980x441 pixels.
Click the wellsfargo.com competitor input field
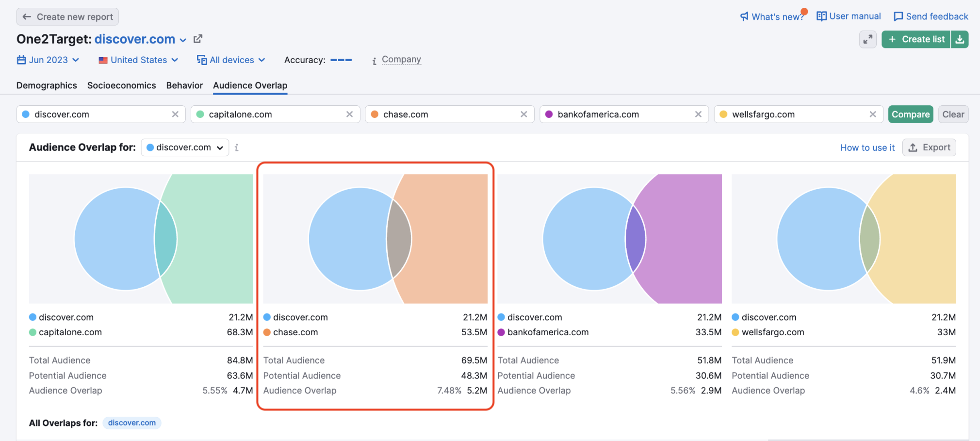[x=799, y=114]
